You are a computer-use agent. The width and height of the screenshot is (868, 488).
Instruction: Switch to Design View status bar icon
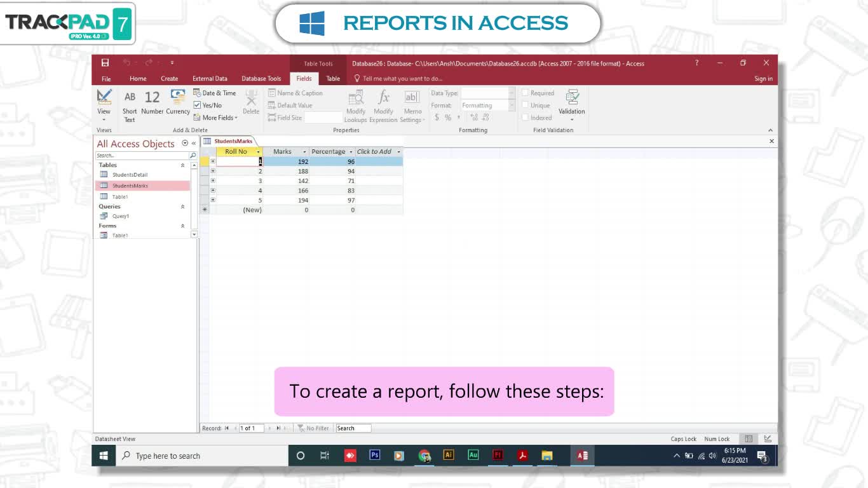pos(768,439)
